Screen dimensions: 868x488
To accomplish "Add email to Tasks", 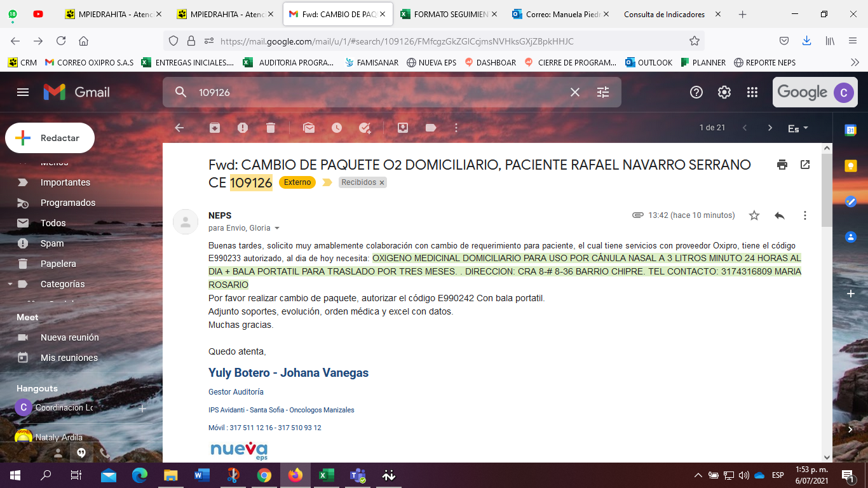I will [365, 128].
